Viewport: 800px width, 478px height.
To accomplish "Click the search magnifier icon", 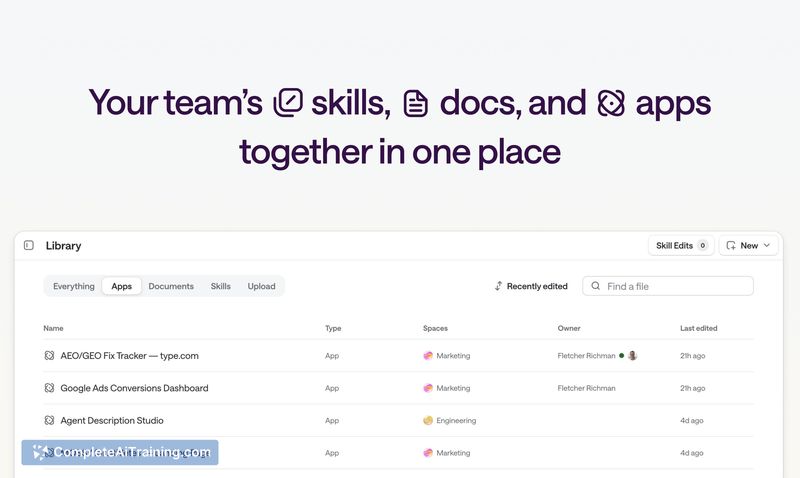I will tap(595, 286).
